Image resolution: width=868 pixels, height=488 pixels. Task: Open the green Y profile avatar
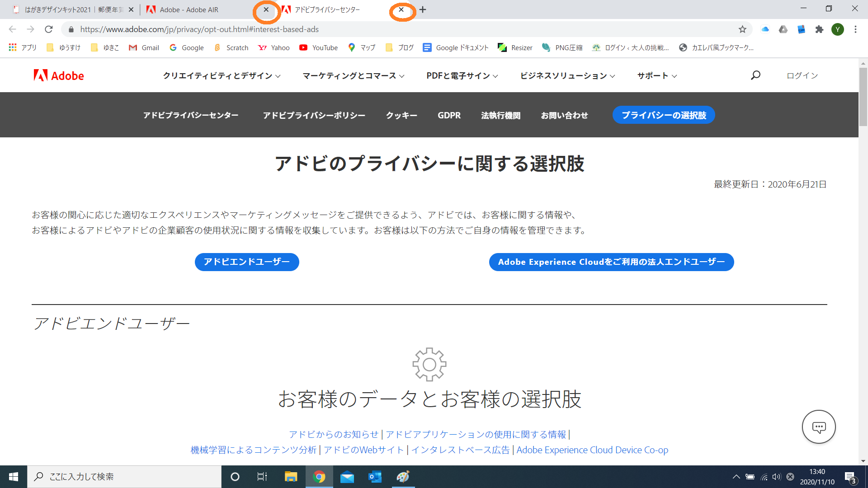pos(838,29)
